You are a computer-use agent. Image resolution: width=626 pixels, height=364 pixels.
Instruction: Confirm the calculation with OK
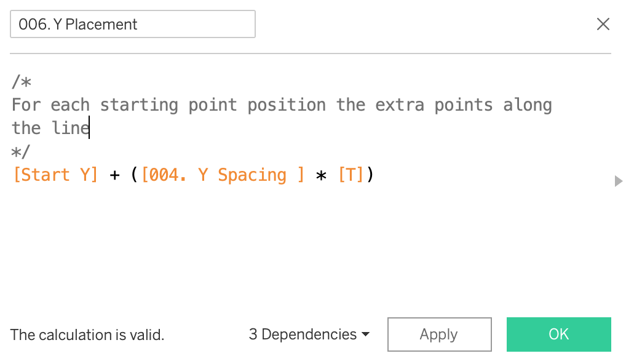coord(558,334)
